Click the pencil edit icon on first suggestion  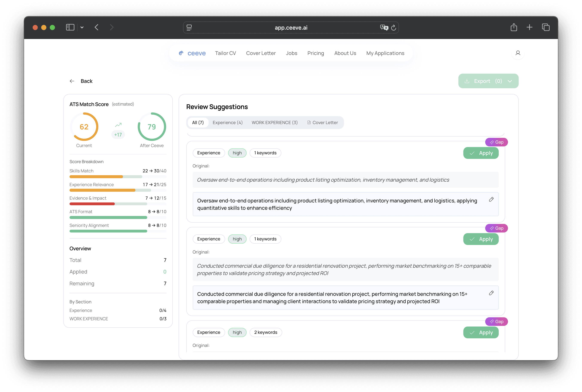point(491,199)
